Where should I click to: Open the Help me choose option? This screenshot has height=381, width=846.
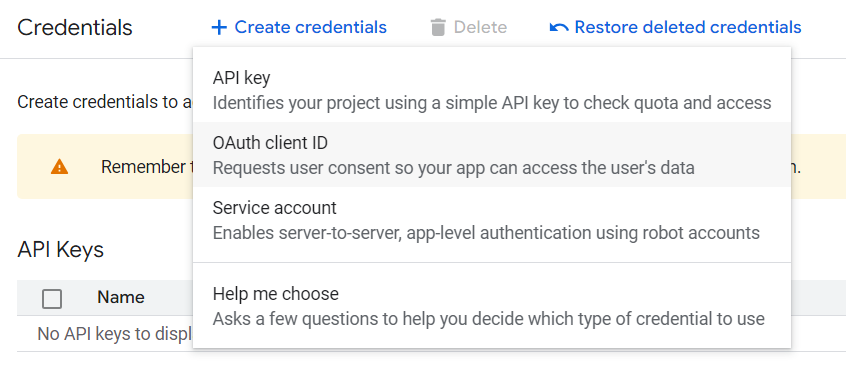click(492, 305)
